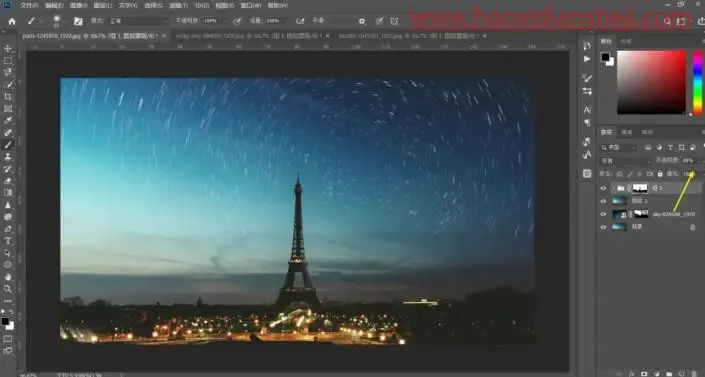The width and height of the screenshot is (705, 377).
Task: Click the vertical hue spectrum slider
Action: click(x=698, y=82)
